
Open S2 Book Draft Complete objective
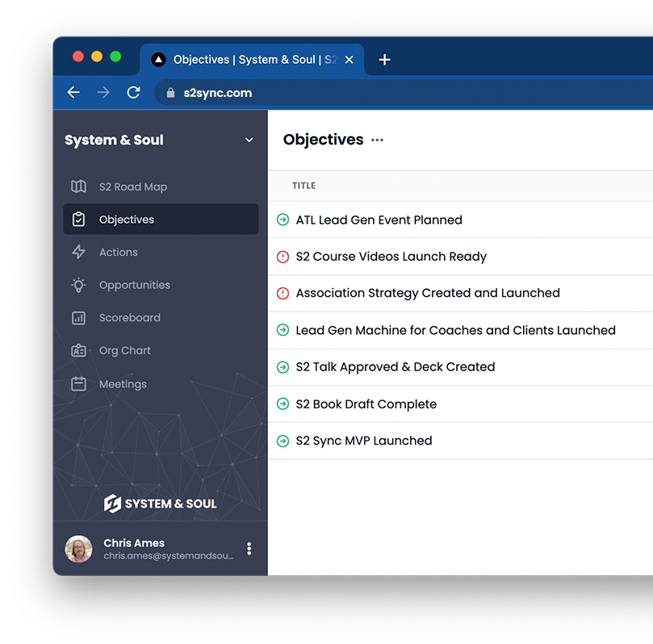click(x=366, y=404)
